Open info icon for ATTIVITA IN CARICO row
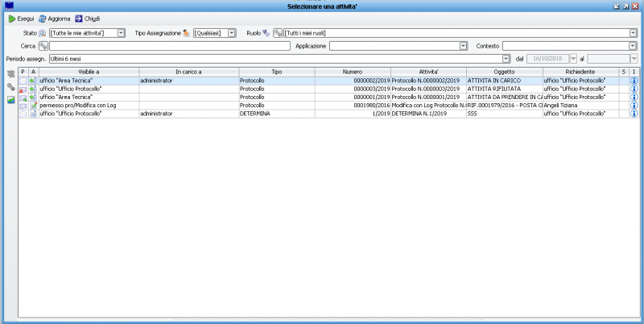This screenshot has width=644, height=324. [634, 81]
